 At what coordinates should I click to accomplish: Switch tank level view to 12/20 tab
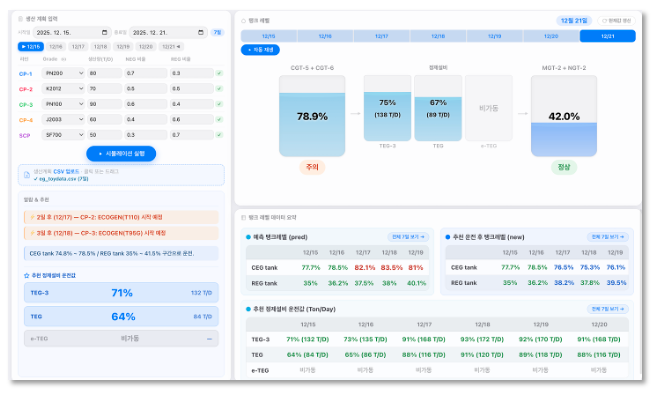click(551, 36)
